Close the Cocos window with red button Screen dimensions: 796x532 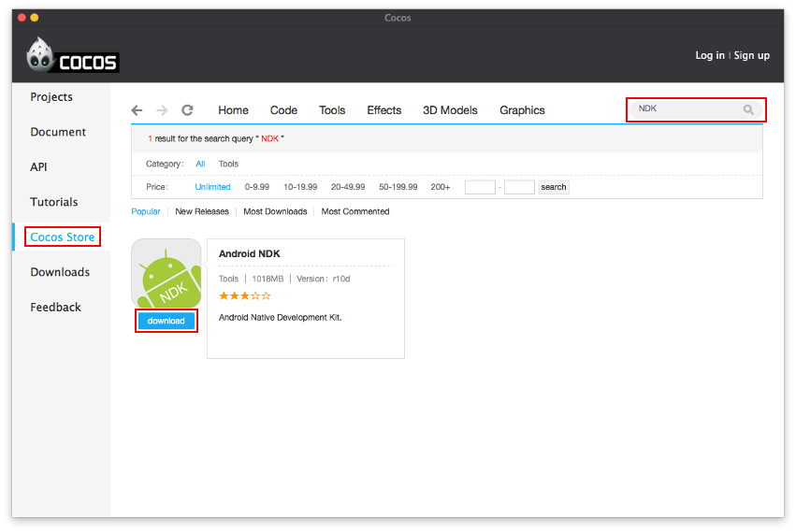click(22, 17)
